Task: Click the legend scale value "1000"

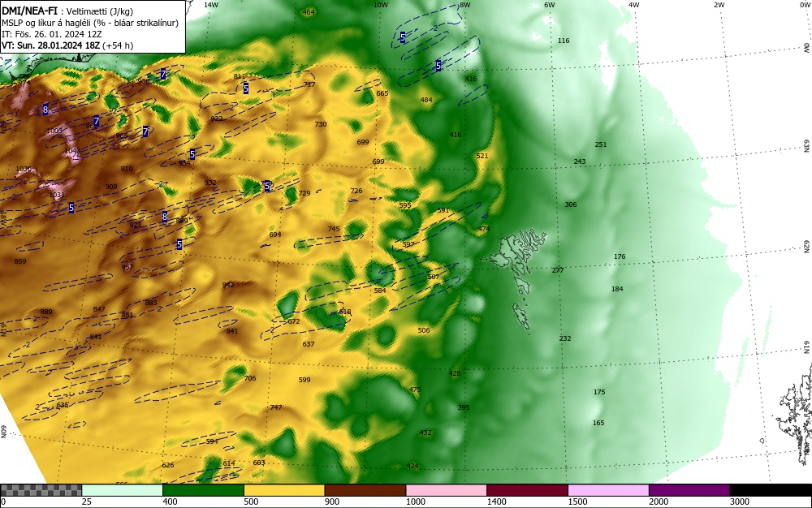Action: [416, 502]
